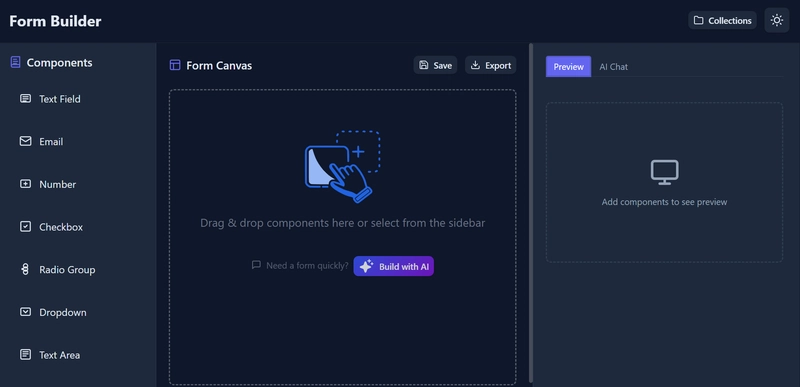800x387 pixels.
Task: Click the Form Canvas layout icon
Action: [x=175, y=65]
